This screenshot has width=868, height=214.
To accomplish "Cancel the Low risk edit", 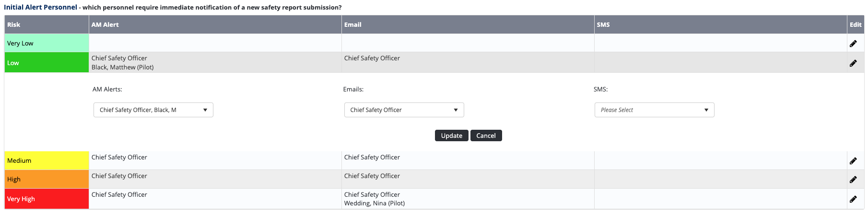I will coord(486,136).
